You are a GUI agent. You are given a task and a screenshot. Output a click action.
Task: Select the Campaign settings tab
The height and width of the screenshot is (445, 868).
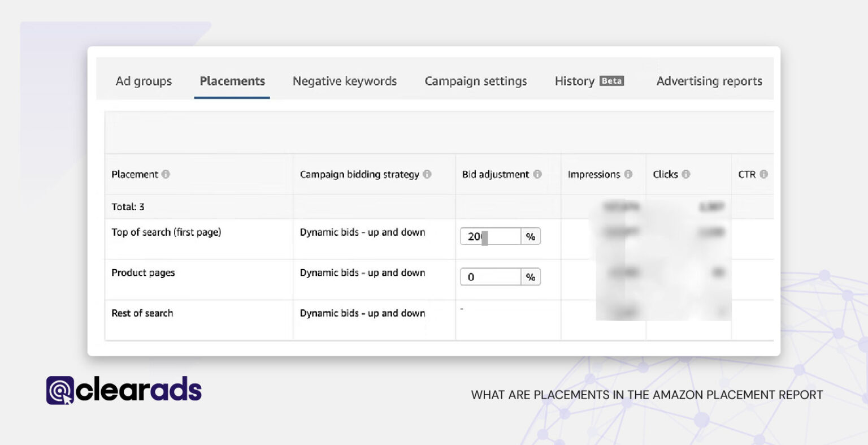coord(475,81)
